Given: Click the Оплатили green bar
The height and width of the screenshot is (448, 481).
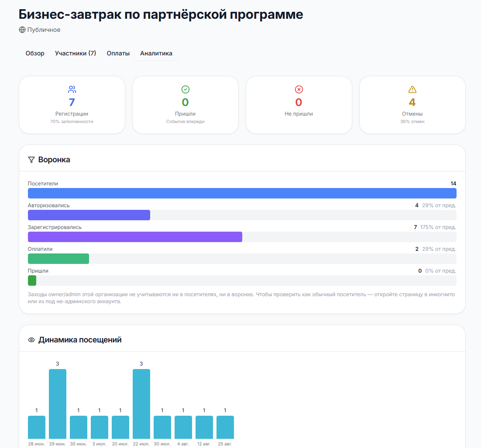Looking at the screenshot, I should pos(58,259).
